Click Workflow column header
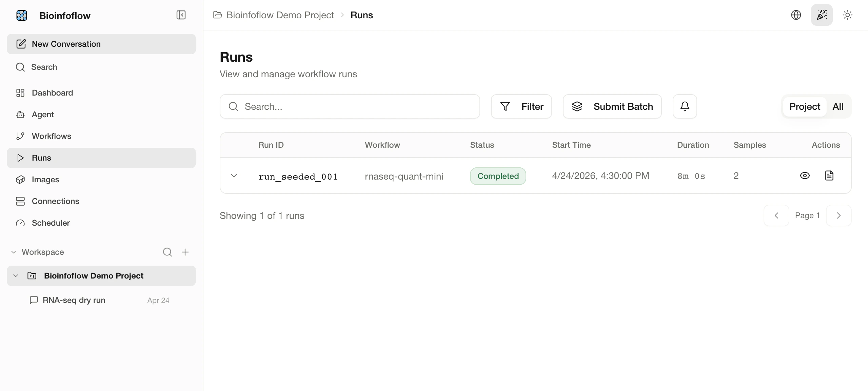The height and width of the screenshot is (391, 868). click(x=382, y=145)
